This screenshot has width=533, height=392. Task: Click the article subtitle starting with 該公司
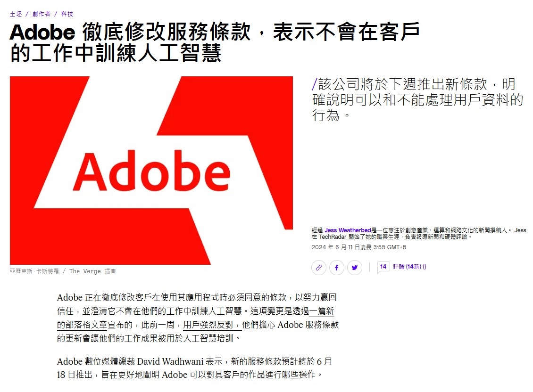tap(417, 99)
